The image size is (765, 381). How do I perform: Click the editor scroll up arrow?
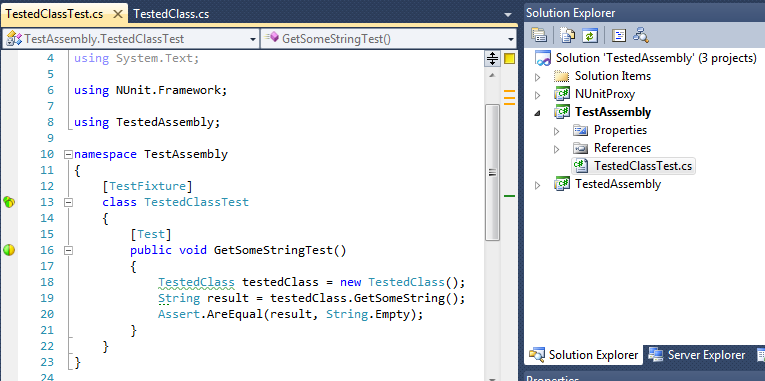click(492, 76)
